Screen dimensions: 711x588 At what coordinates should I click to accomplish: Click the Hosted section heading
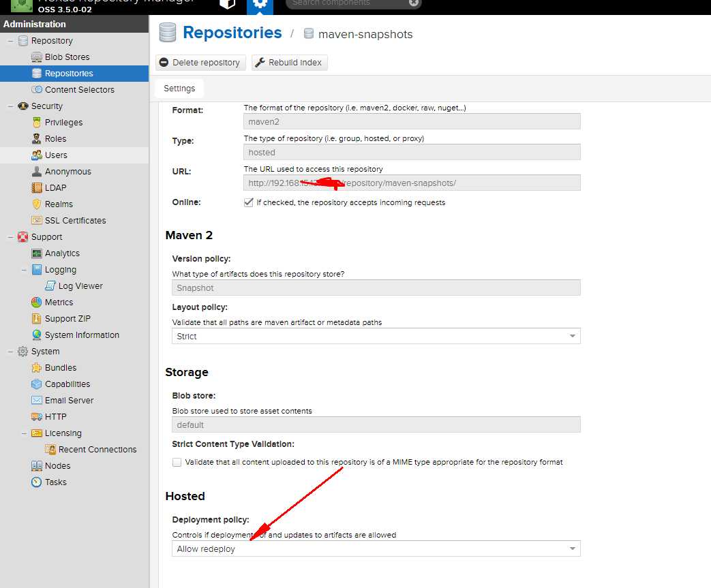tap(185, 496)
